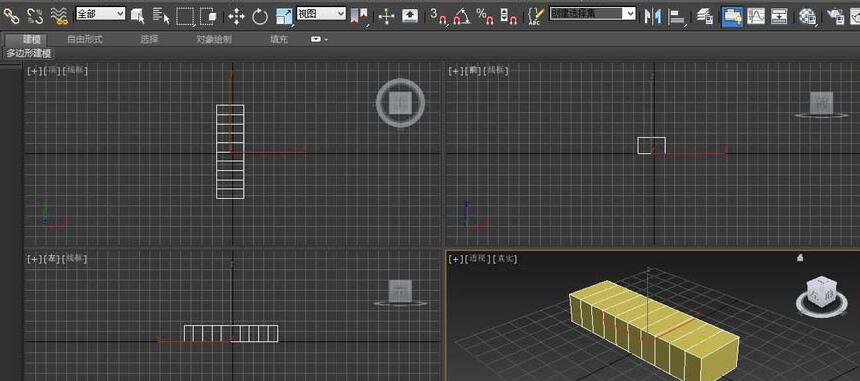
Task: Toggle the Angle Snap button
Action: [x=462, y=17]
